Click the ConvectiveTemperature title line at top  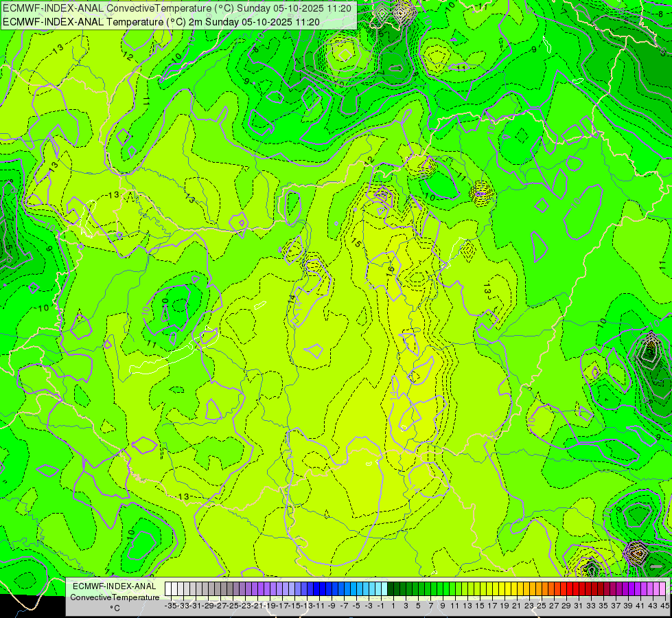point(177,8)
